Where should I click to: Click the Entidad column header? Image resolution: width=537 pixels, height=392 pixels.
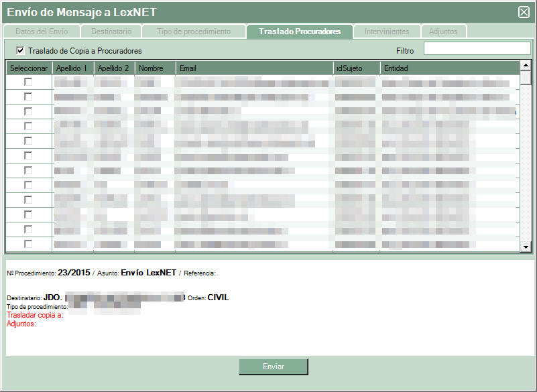pos(449,68)
